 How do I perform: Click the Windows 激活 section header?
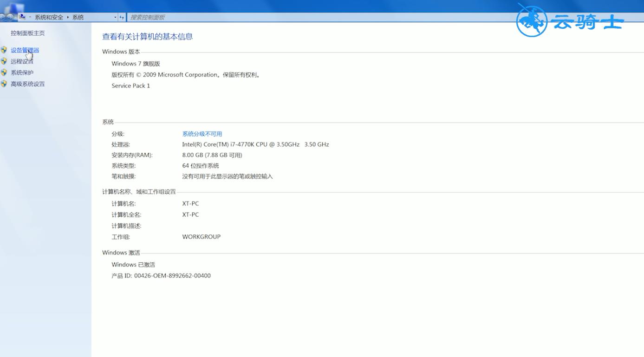point(121,253)
